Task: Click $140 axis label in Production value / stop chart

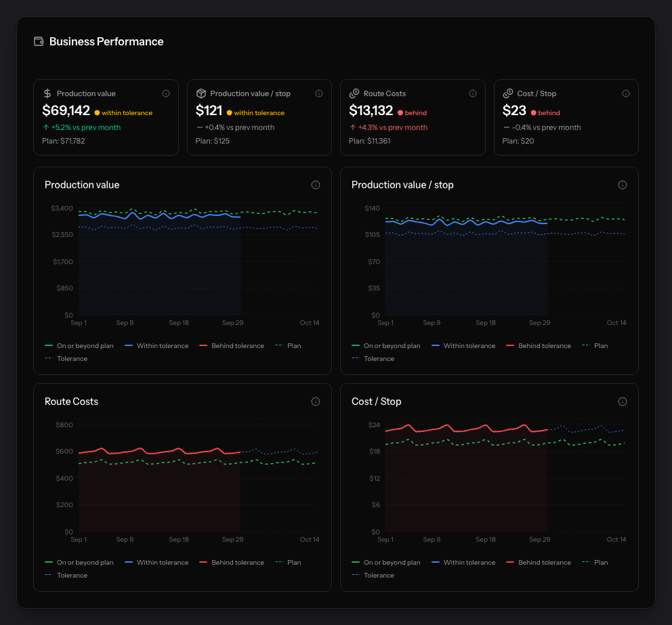Action: coord(372,208)
